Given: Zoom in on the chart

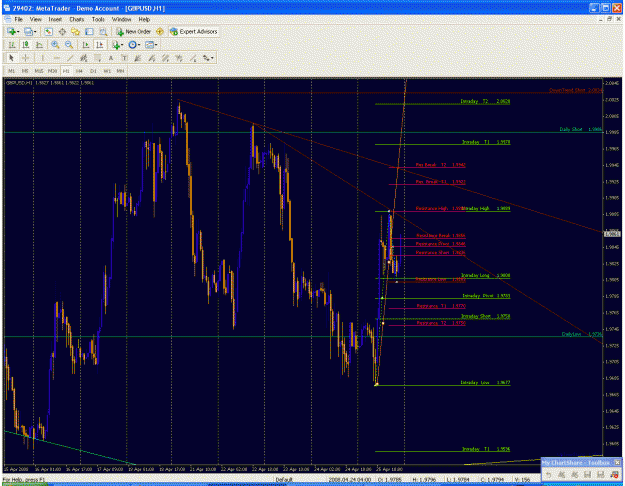Looking at the screenshot, I should 55,45.
